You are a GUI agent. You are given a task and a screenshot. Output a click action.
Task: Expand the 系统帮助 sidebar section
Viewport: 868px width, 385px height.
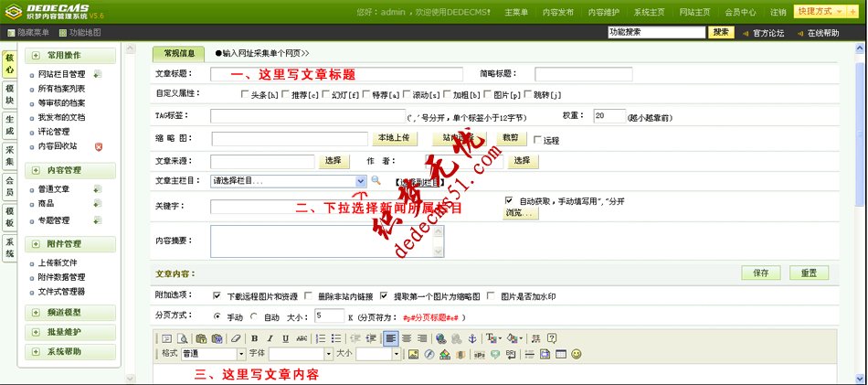[x=70, y=352]
